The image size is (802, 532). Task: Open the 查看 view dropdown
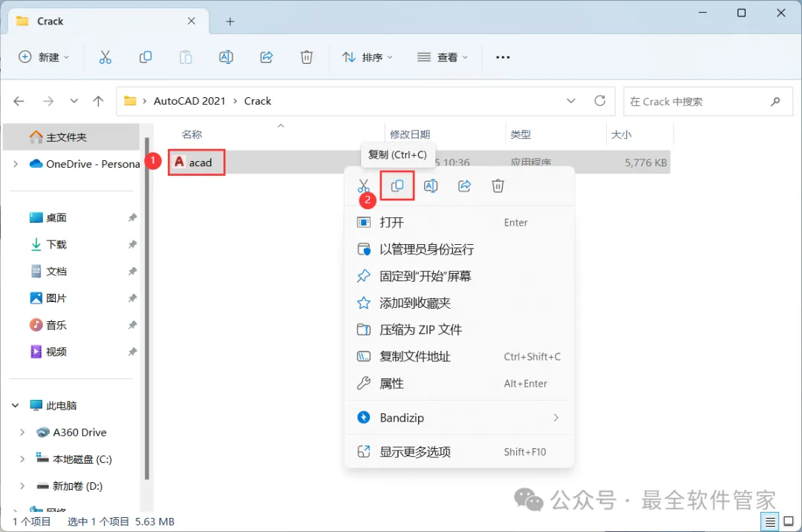(x=443, y=57)
